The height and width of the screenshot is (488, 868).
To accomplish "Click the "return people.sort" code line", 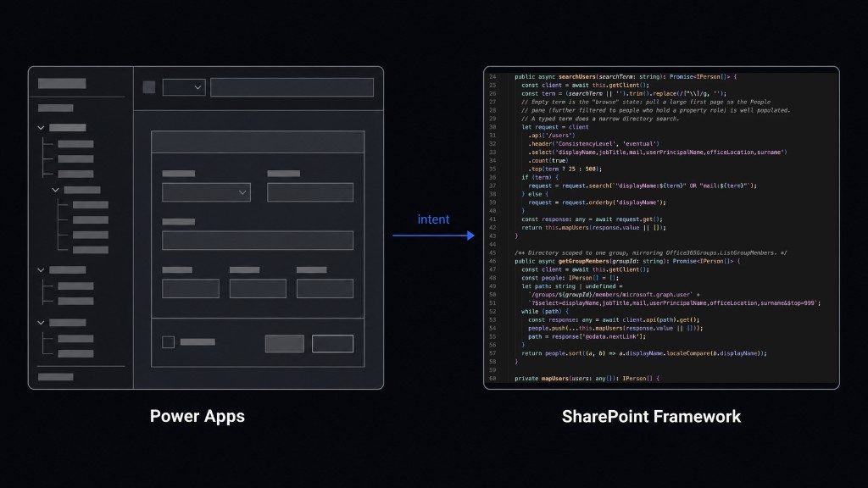I will pos(644,353).
